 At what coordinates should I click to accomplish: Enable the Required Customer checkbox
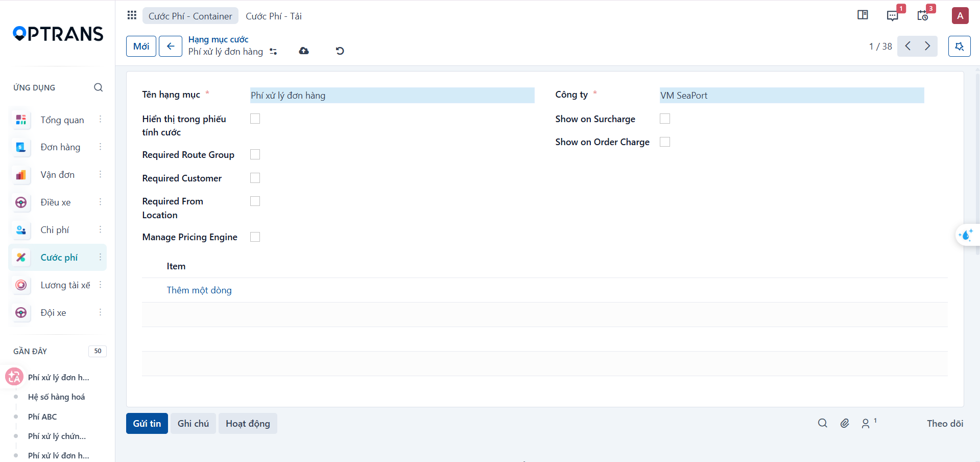click(255, 178)
